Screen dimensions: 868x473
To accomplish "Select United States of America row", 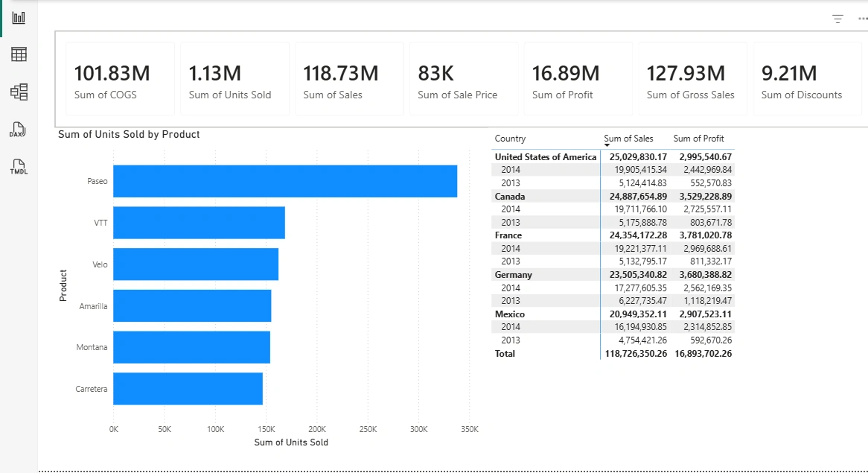I will [x=545, y=156].
